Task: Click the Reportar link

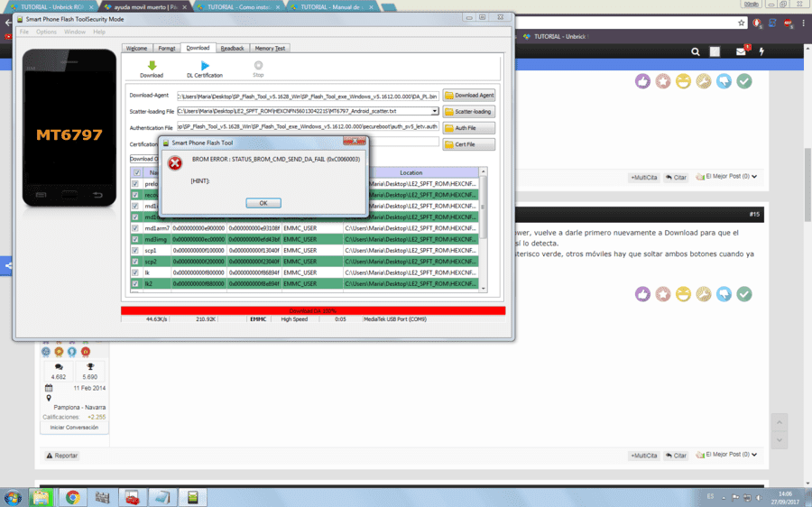Action: (x=62, y=456)
